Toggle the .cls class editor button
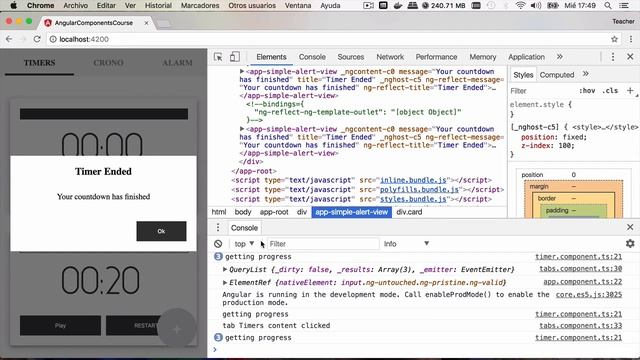 (610, 91)
